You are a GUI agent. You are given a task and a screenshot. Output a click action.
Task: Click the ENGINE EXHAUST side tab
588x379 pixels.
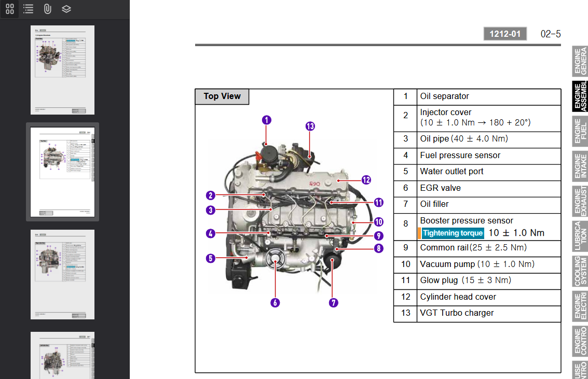[x=580, y=201]
